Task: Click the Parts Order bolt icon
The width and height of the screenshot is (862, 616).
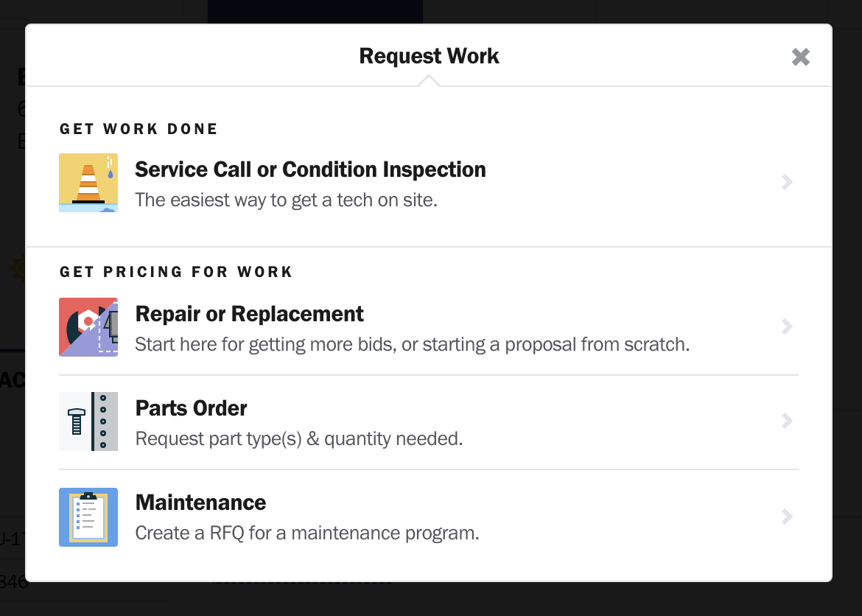Action: tap(88, 421)
